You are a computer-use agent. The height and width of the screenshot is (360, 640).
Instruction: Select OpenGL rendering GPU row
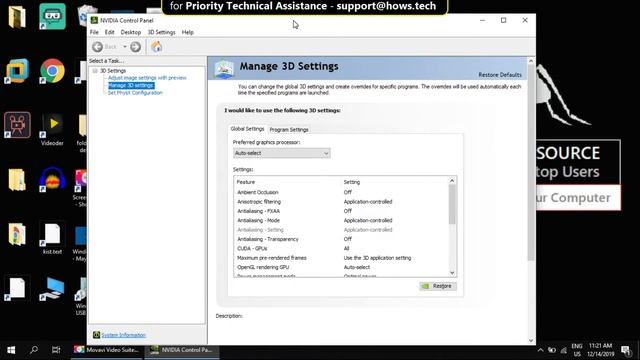tap(342, 267)
